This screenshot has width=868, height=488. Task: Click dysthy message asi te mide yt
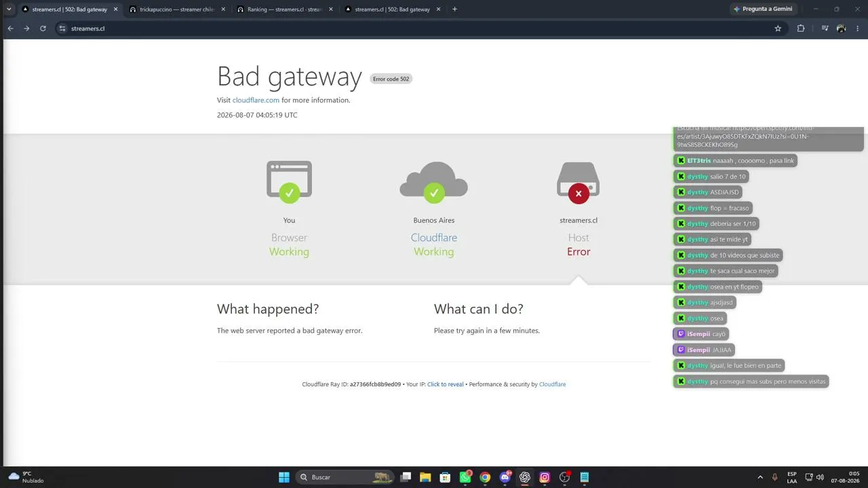(712, 239)
